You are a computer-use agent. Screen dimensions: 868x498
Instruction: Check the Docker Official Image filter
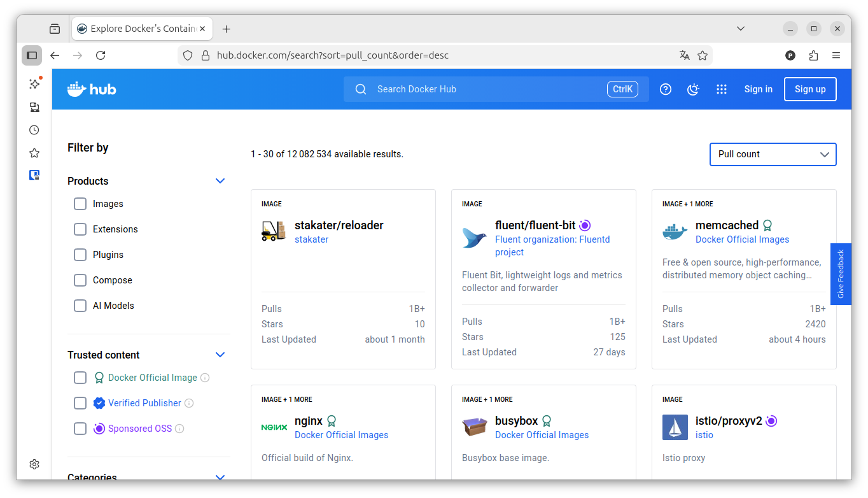[x=80, y=378]
